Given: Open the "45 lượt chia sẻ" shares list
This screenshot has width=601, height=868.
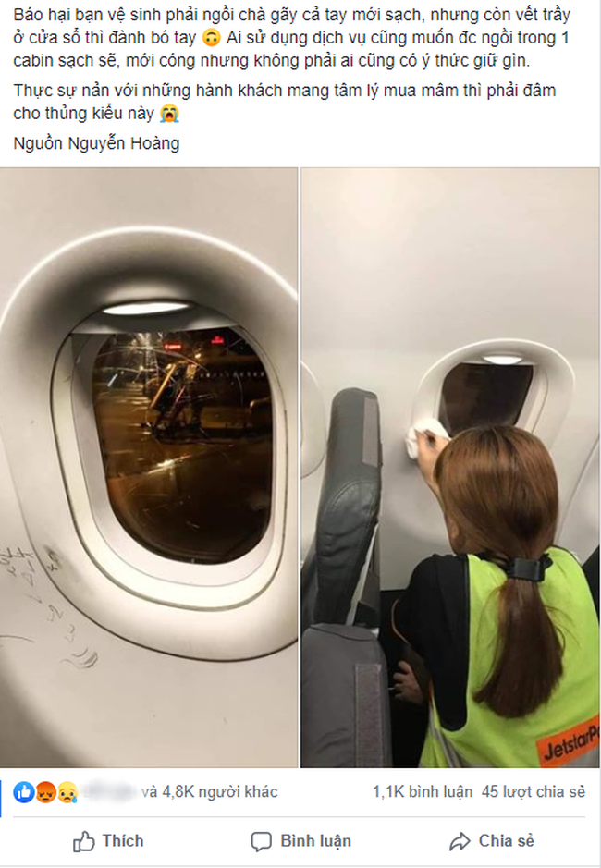Looking at the screenshot, I should [534, 792].
